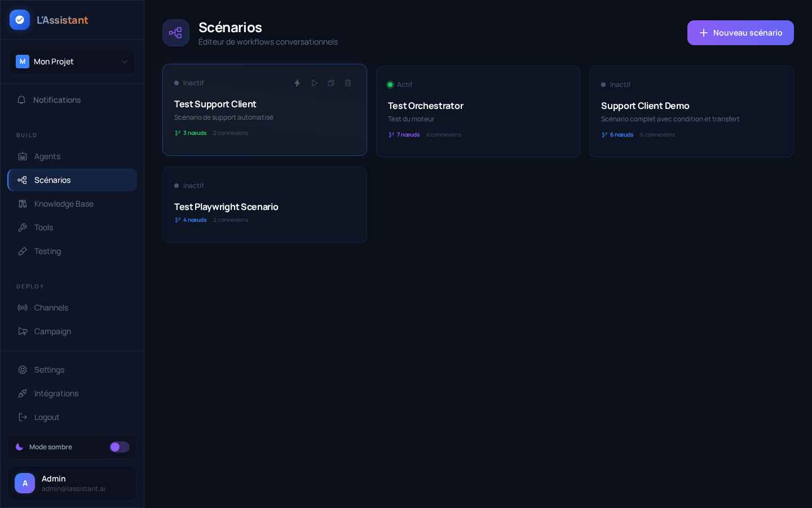
Task: Log out using the Logout link
Action: 46,417
